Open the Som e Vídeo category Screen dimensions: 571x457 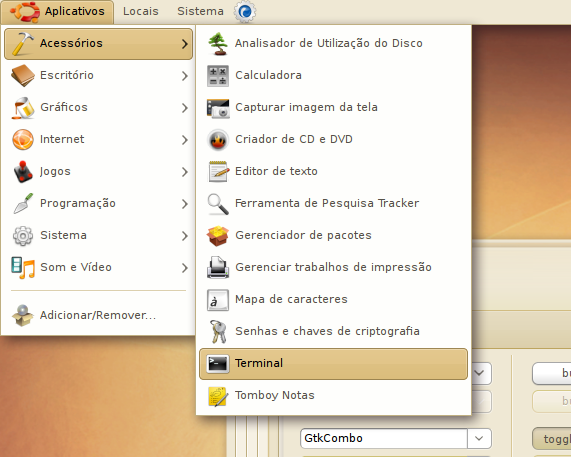point(98,268)
